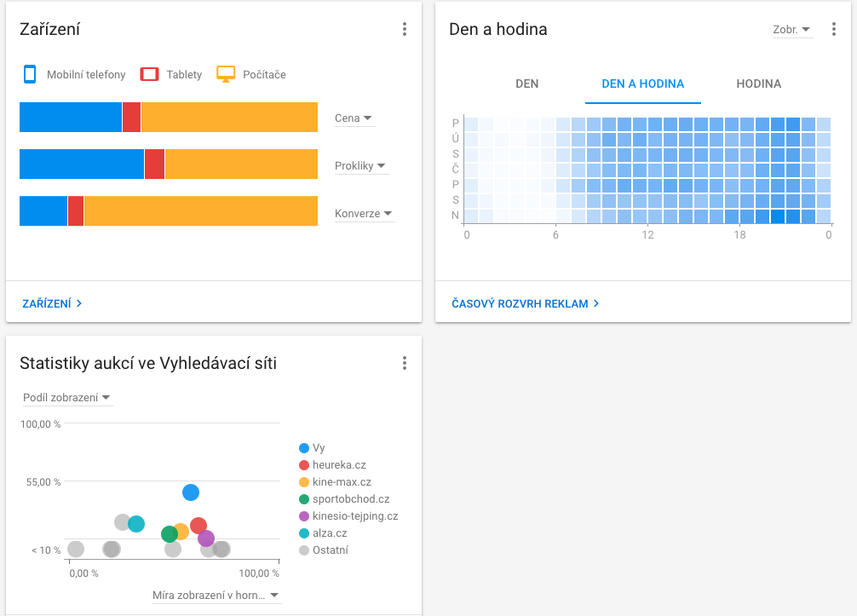
Task: Open the ZAŘÍZENÍ link
Action: point(52,303)
